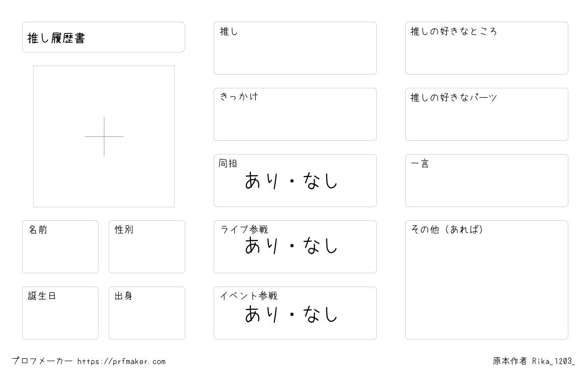Open the https://prfmaker.com link
The height and width of the screenshot is (368, 588).
click(x=122, y=362)
